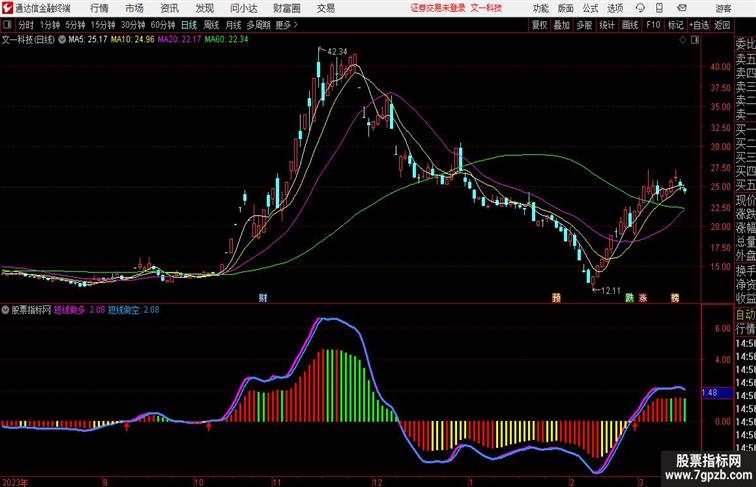Viewport: 756px width, 487px height.
Task: Expand 更多 period options
Action: click(286, 25)
